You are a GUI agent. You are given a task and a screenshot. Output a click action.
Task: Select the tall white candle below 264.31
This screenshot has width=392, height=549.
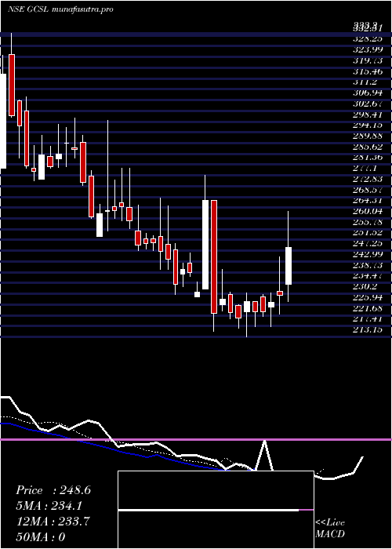pos(205,245)
